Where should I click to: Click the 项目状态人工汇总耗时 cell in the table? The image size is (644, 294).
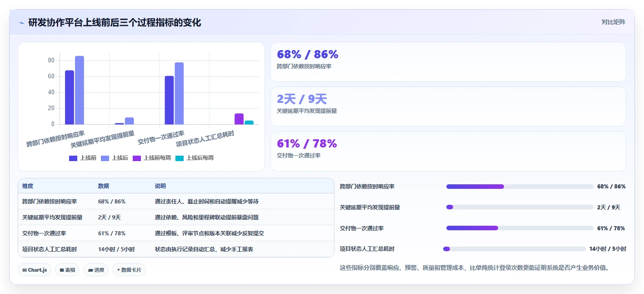(x=50, y=249)
